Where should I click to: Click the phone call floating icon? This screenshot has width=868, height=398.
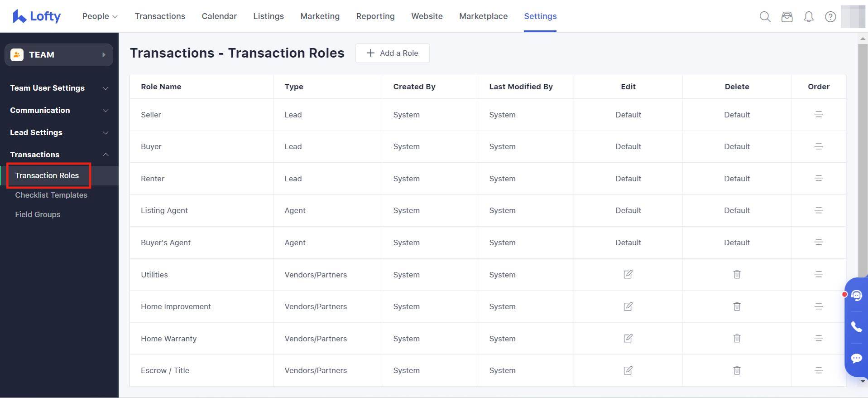856,327
